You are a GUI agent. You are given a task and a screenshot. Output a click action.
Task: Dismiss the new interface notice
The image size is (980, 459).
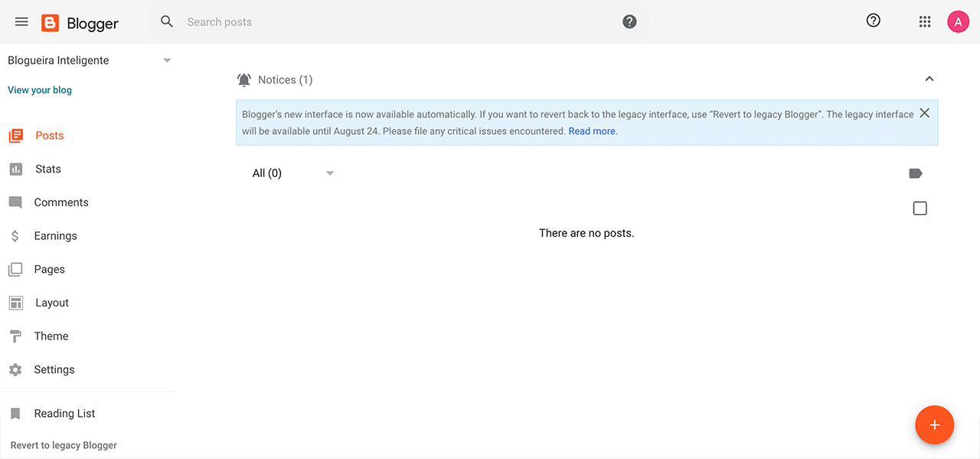[x=924, y=113]
